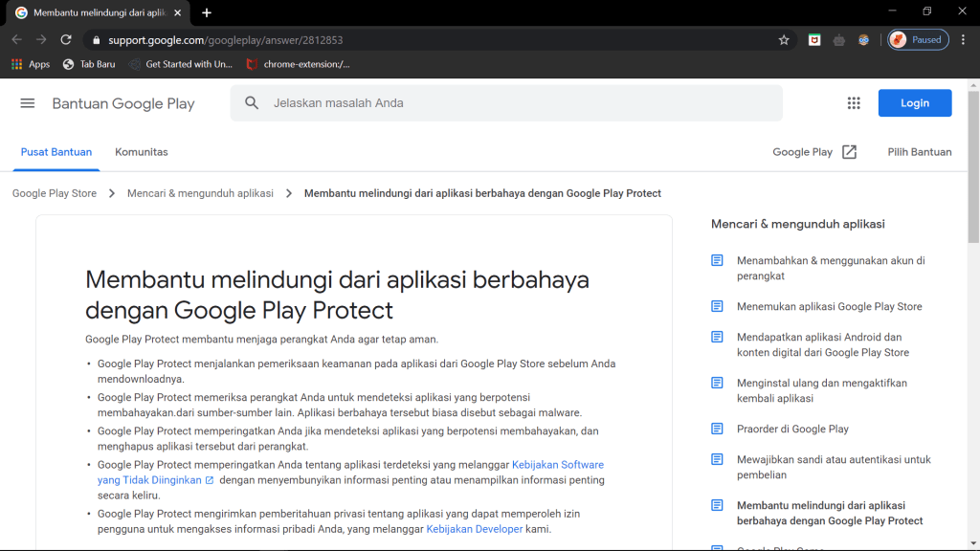Click the Paused profile button

(x=918, y=40)
